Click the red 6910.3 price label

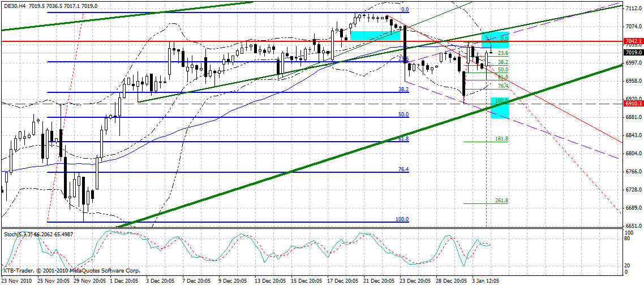(633, 104)
